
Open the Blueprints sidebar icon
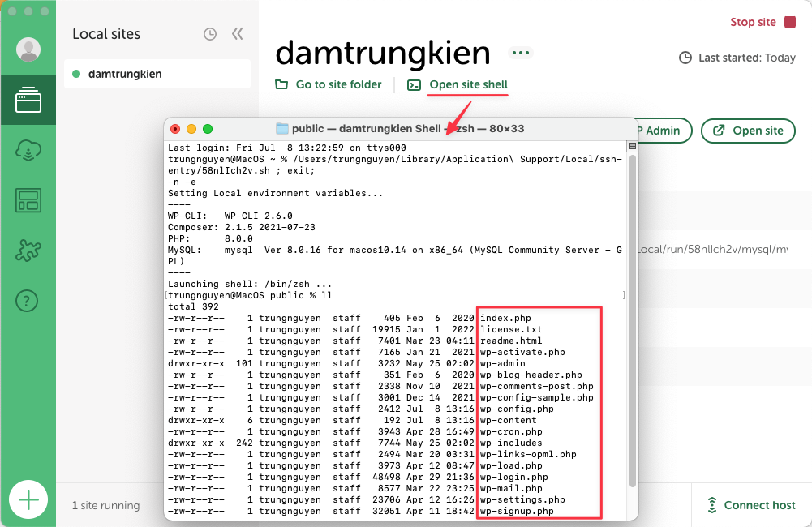coord(28,200)
